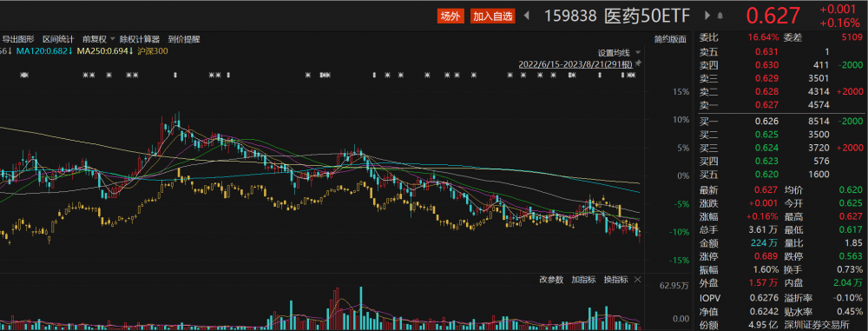Click 换指标 to change indicator

click(x=615, y=280)
